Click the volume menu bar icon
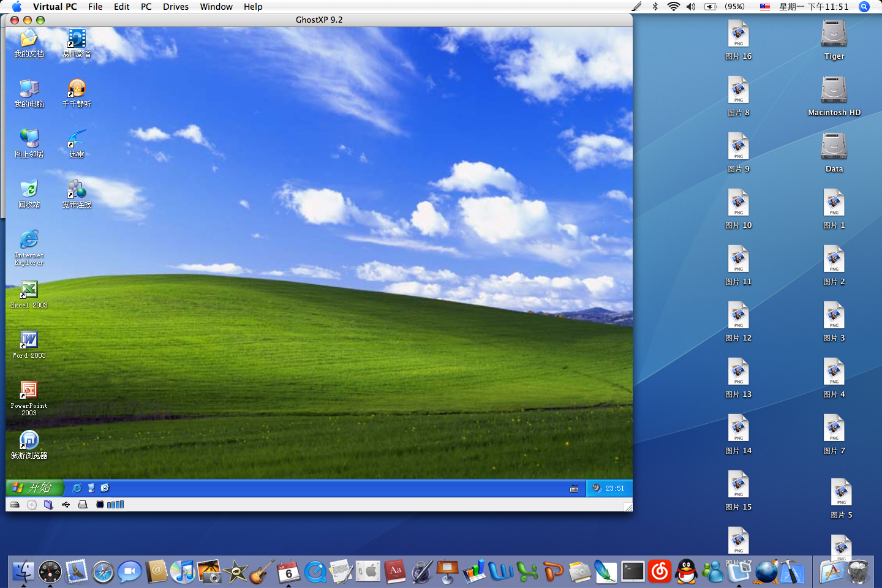 691,7
